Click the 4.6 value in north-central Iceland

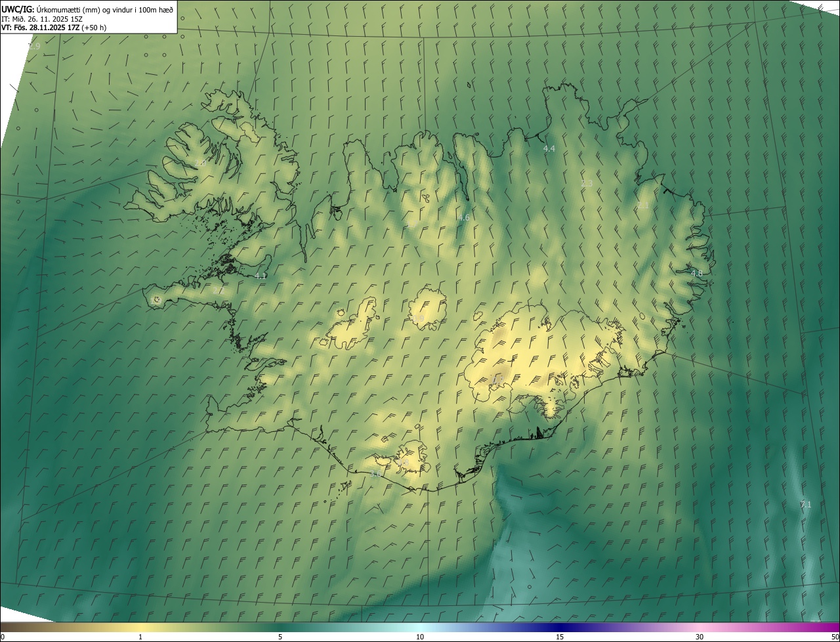coord(463,218)
